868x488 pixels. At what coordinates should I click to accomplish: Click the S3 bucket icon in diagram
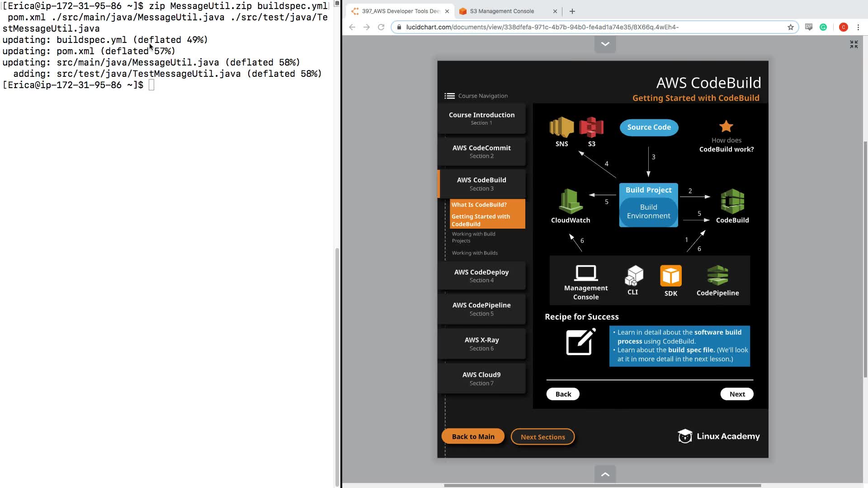(x=591, y=127)
